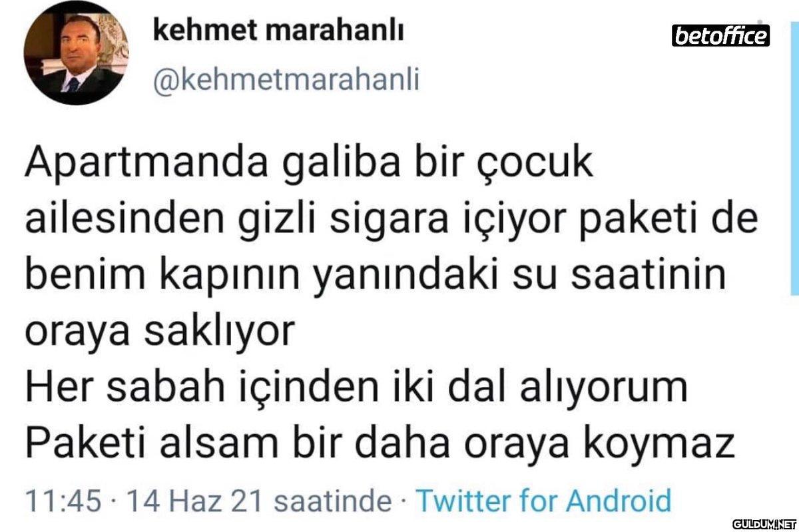The image size is (799, 532).
Task: Click the betoffice logo badge
Action: pyautogui.click(x=720, y=35)
